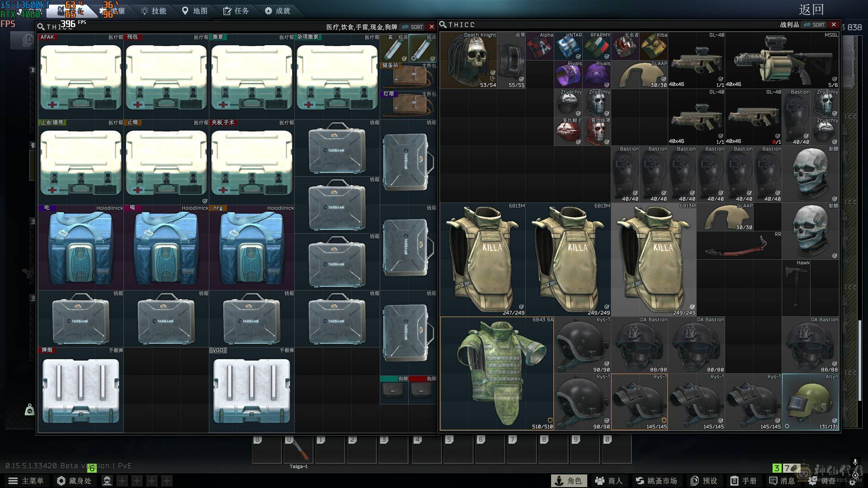
Task: Select the RFARMY armband
Action: click(597, 46)
